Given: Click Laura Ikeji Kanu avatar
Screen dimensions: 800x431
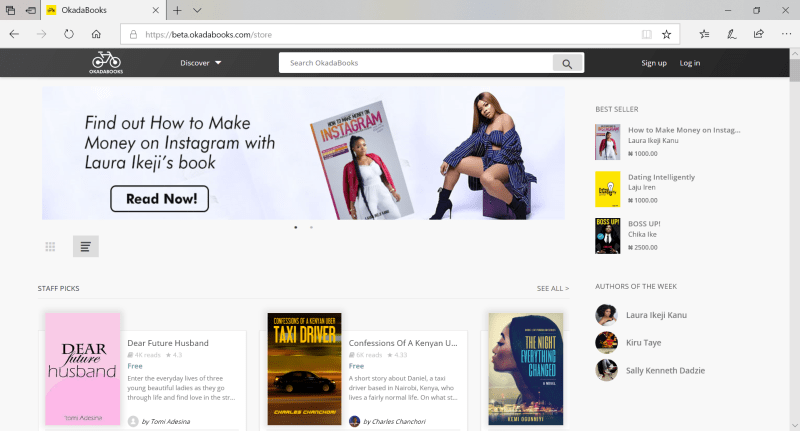Looking at the screenshot, I should (606, 315).
